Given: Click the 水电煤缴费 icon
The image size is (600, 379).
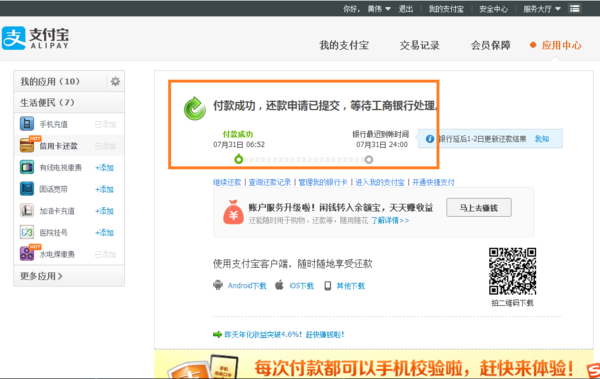Looking at the screenshot, I should click(x=27, y=254).
